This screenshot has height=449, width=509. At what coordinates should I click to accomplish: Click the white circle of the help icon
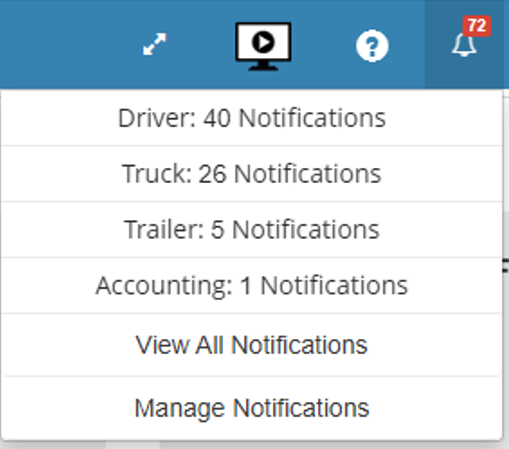point(372,46)
